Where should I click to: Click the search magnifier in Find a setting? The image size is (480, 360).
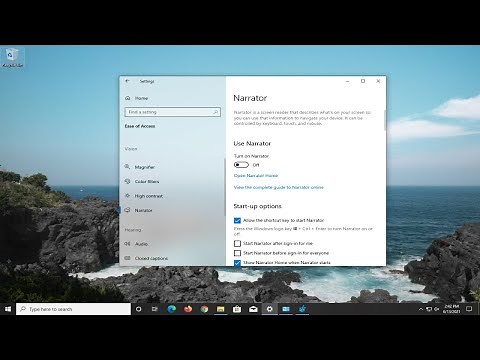(216, 112)
